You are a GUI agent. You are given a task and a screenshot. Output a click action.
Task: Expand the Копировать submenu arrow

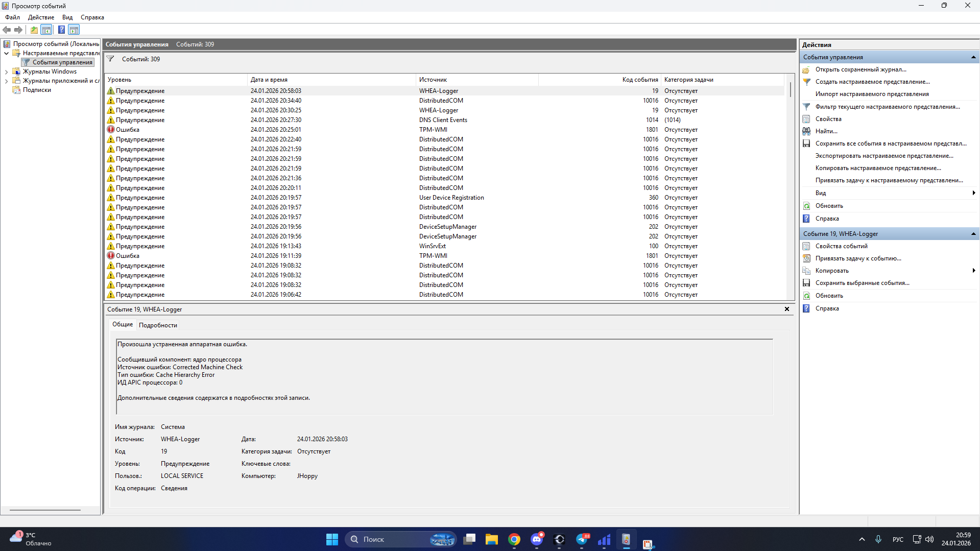pyautogui.click(x=973, y=271)
